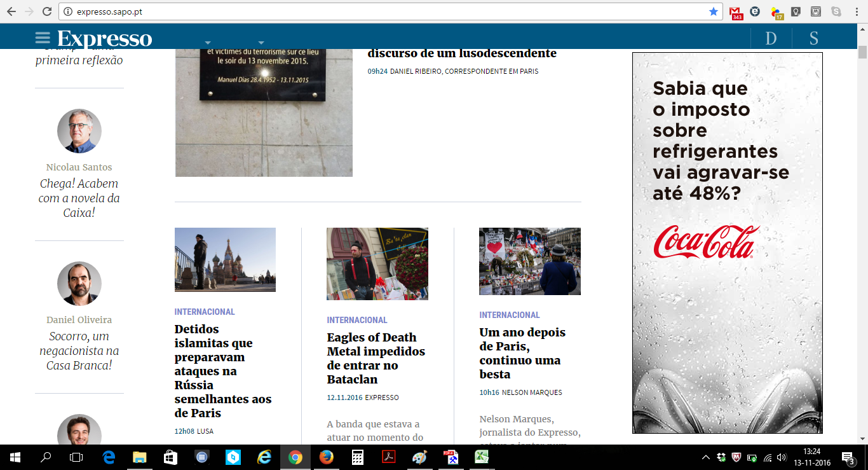The image size is (868, 470).
Task: Open Daniel Oliveira's 'Socorro, um negacionista' column
Action: tap(79, 350)
